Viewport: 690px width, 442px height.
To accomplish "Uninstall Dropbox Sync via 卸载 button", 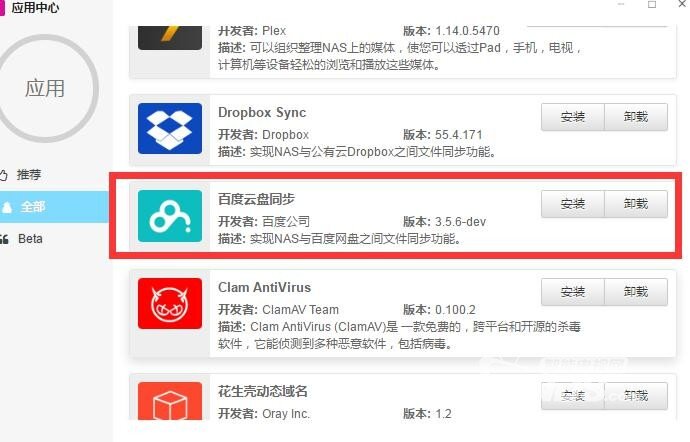I will tap(636, 117).
